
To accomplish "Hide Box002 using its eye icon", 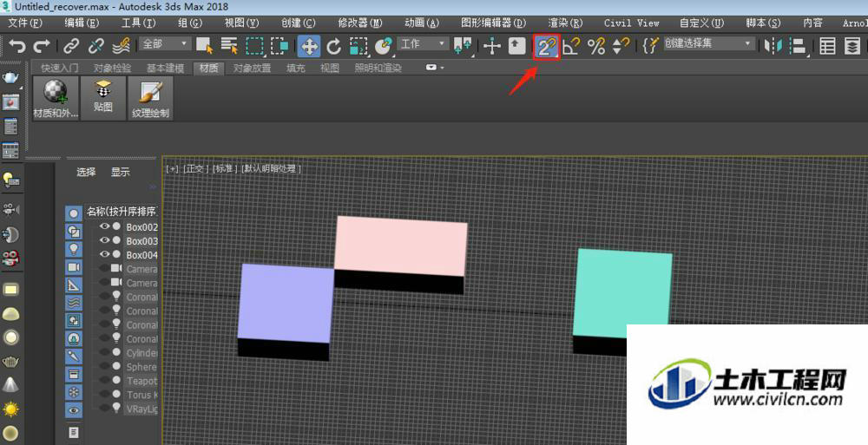I will click(x=104, y=226).
